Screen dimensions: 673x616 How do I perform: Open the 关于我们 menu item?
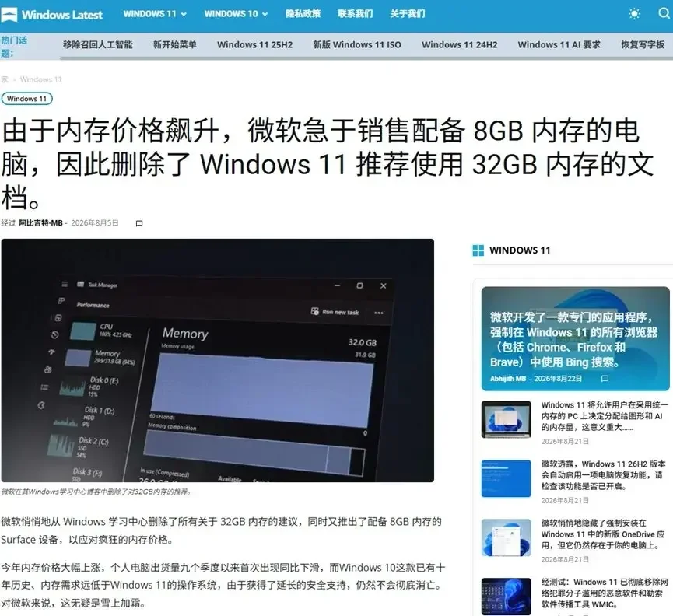(408, 14)
